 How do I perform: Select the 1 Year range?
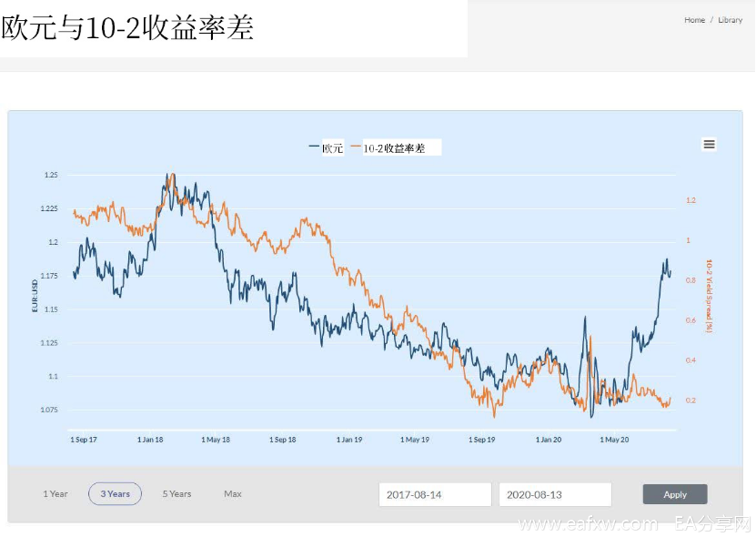tap(55, 494)
